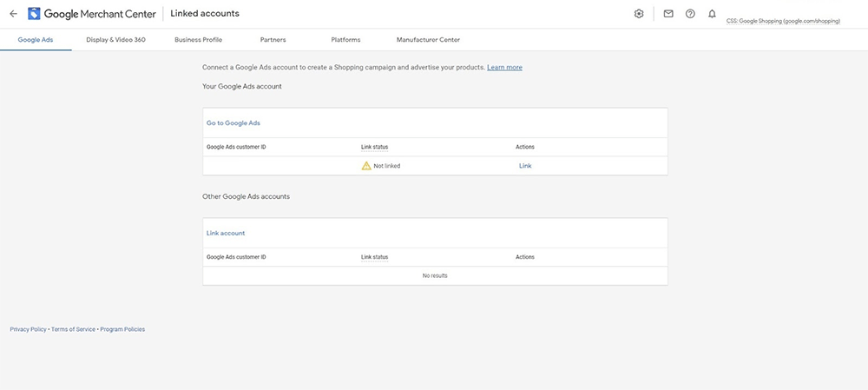Open the notifications bell icon

click(712, 14)
